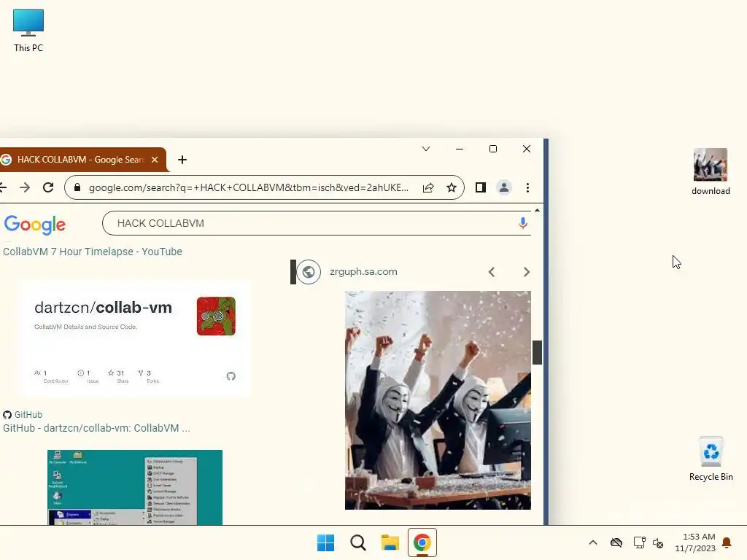Close the HACK COLLABVM tab
The image size is (747, 560).
(155, 160)
